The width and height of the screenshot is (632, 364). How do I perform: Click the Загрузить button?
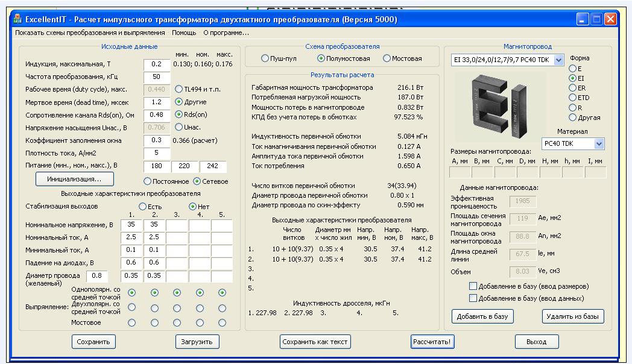pyautogui.click(x=197, y=342)
